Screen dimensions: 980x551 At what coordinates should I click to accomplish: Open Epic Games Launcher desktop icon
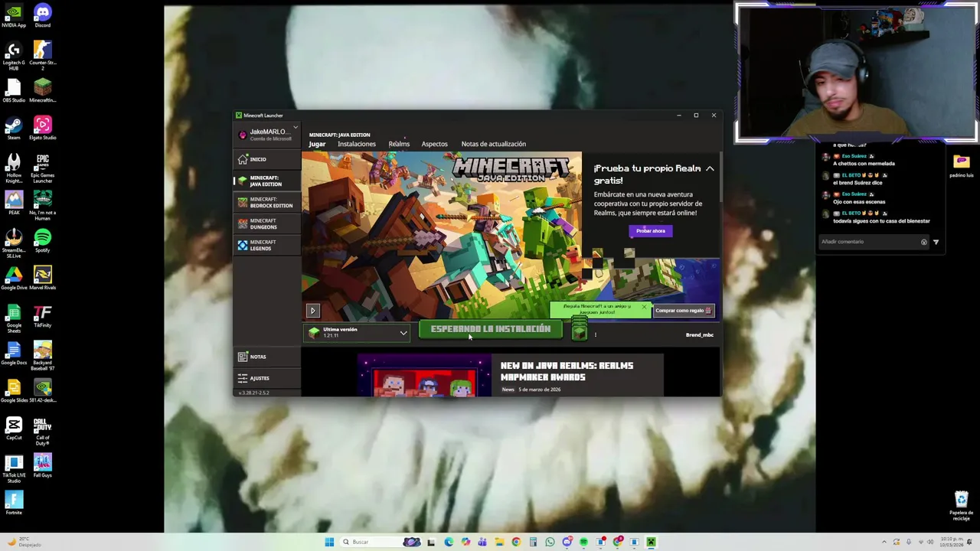pos(42,168)
